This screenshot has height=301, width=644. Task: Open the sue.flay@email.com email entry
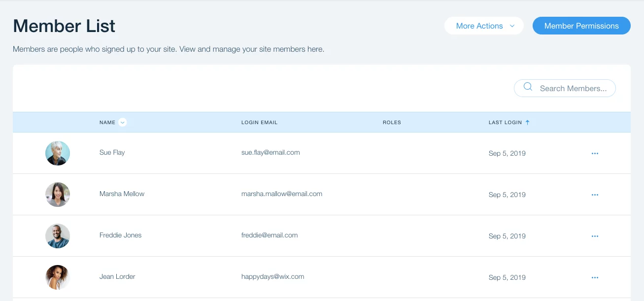[x=271, y=153]
